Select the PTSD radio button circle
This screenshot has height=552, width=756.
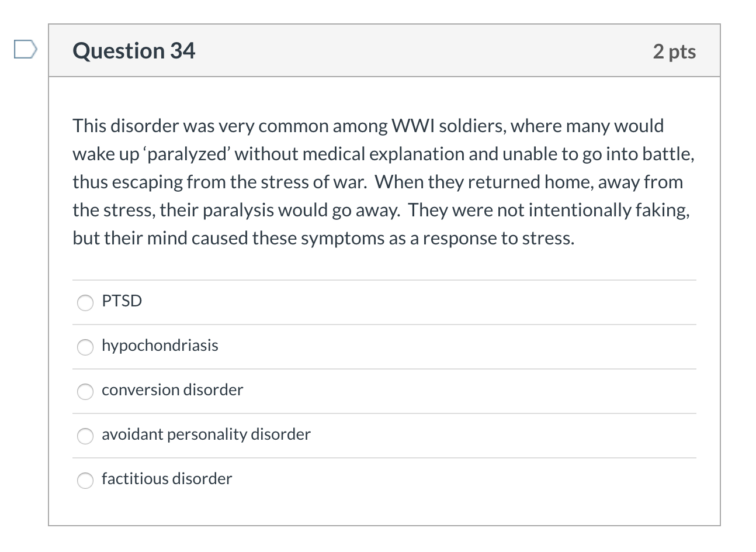pos(85,302)
